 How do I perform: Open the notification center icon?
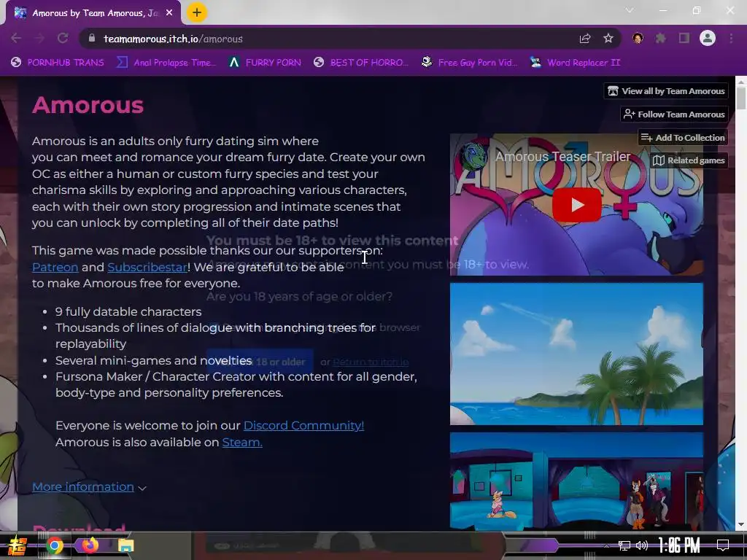[723, 545]
